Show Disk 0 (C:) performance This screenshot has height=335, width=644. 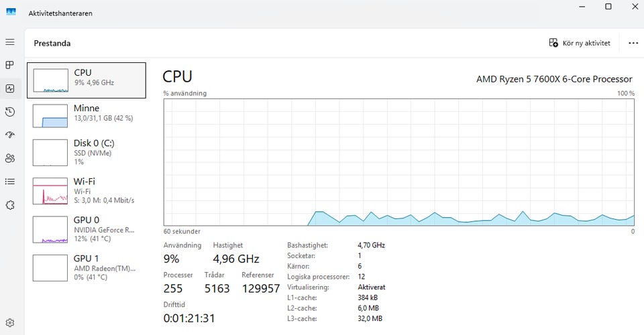coord(86,151)
